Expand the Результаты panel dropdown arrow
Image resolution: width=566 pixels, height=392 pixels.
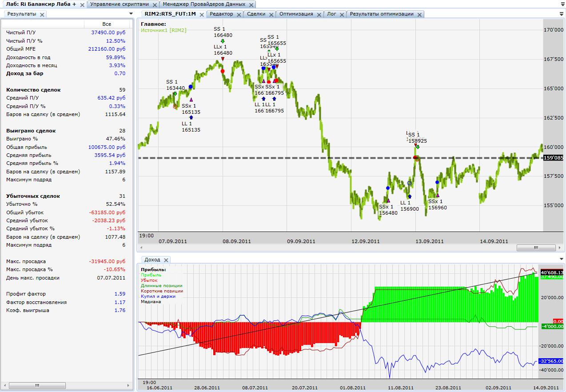tap(131, 14)
